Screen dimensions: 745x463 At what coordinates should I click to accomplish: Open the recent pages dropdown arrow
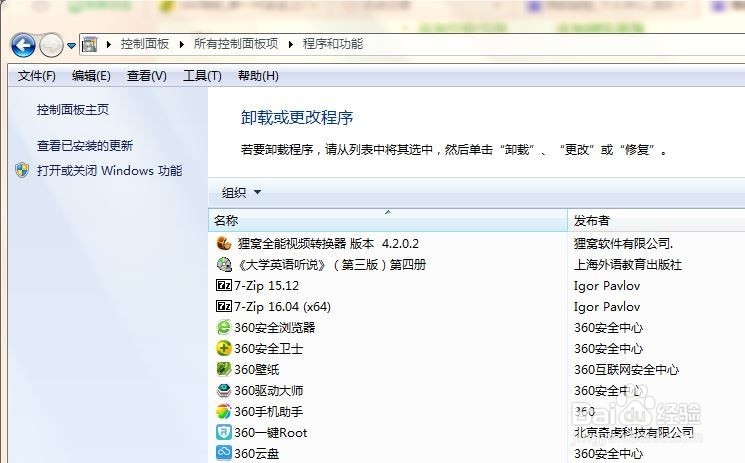pyautogui.click(x=71, y=46)
